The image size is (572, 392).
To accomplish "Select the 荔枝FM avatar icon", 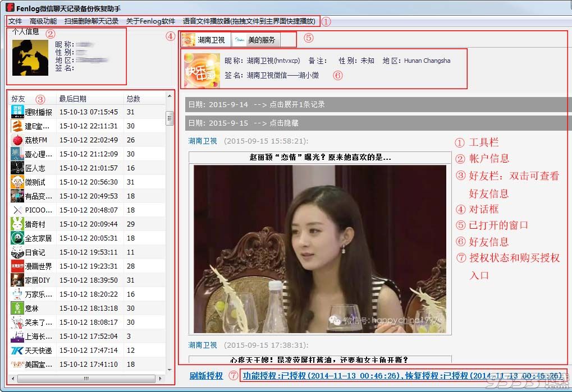I will 17,140.
